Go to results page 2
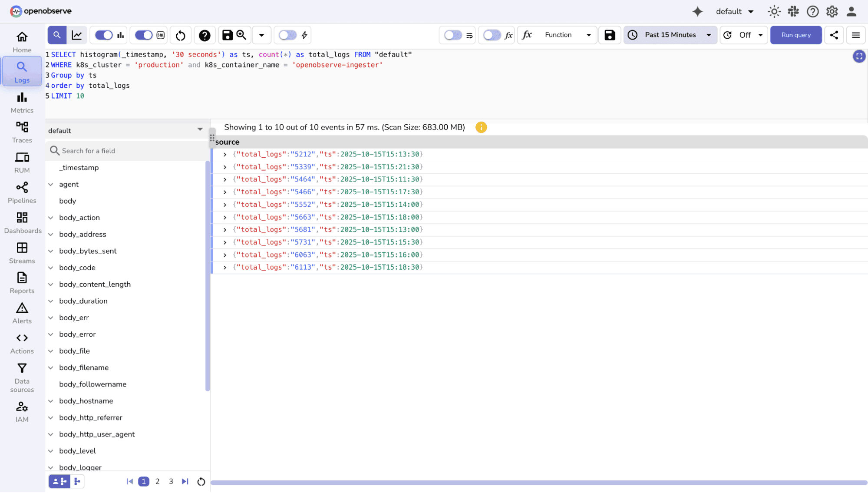The image size is (868, 493). coord(157,481)
